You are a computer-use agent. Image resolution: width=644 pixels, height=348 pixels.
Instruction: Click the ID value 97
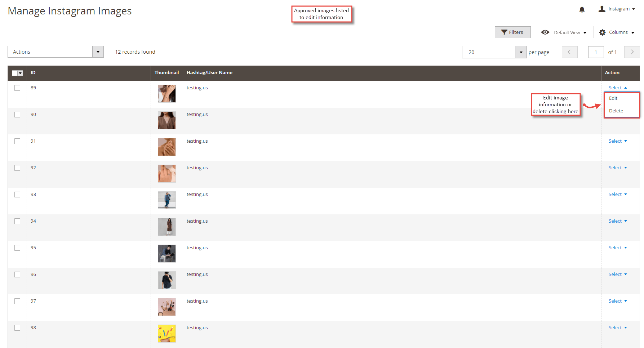click(x=33, y=301)
